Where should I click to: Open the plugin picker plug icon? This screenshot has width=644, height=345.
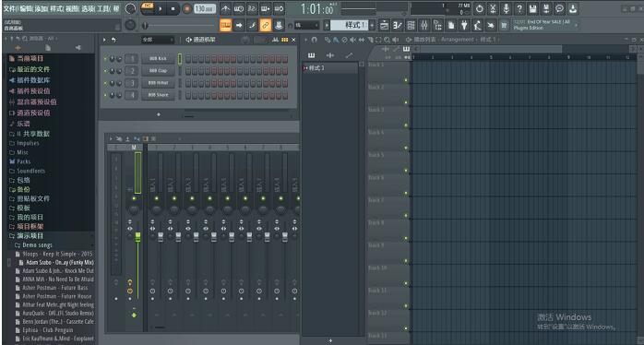click(x=464, y=26)
